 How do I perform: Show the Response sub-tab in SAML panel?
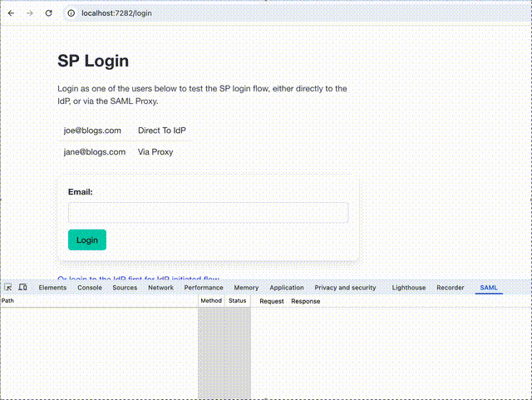click(x=305, y=301)
